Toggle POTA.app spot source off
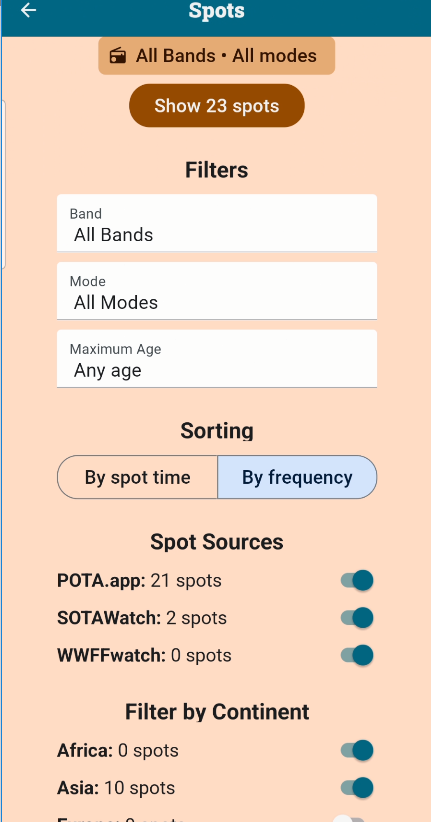Screen dimensions: 431x822 coord(357,580)
